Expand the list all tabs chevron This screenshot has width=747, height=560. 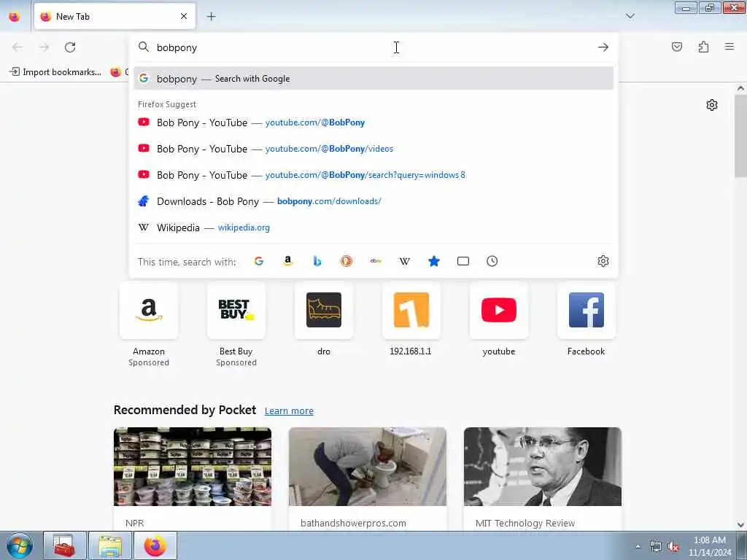630,16
